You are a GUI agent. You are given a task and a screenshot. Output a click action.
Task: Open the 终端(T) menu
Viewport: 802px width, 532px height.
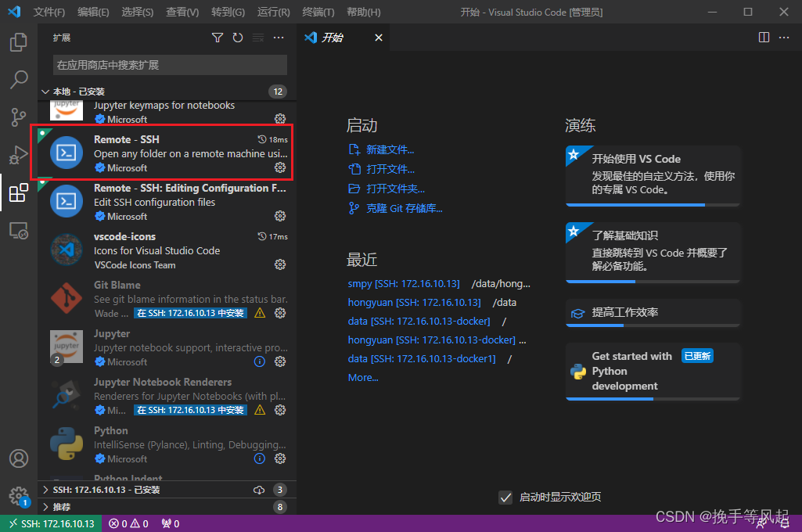coord(318,12)
